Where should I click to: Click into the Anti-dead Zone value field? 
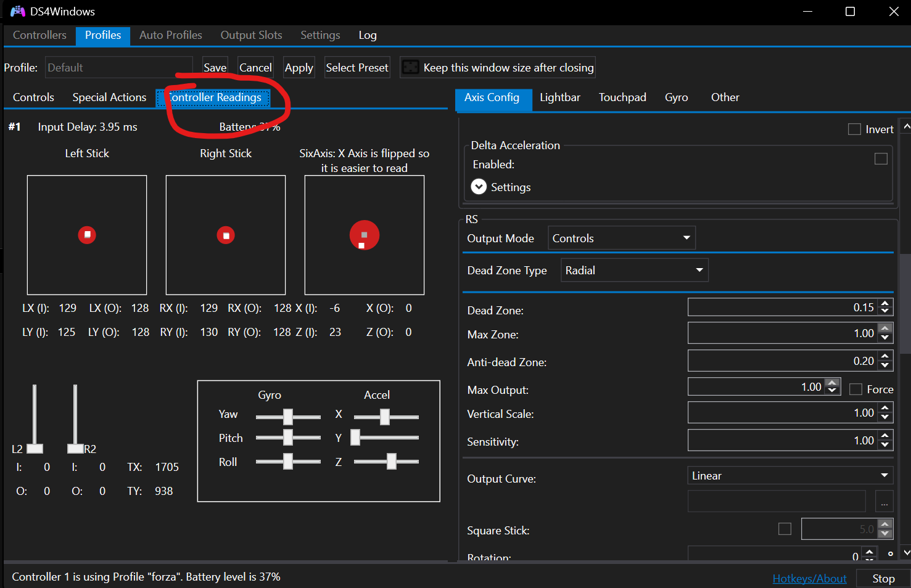[783, 361]
